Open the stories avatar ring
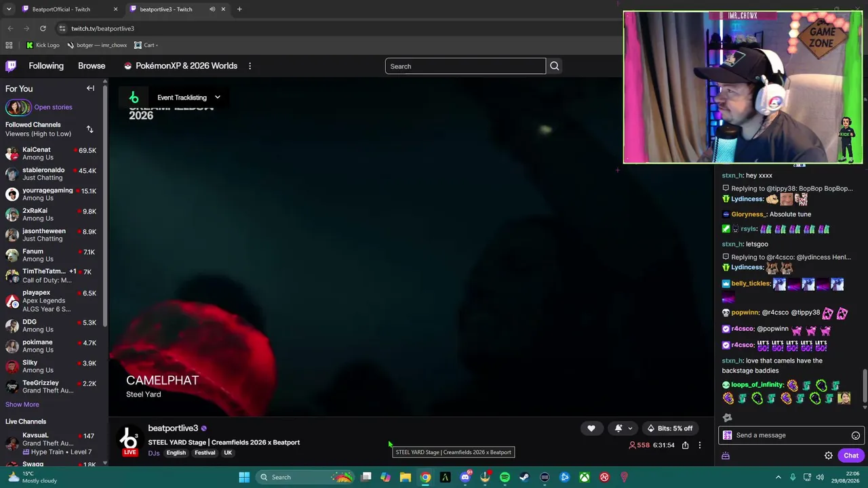The height and width of the screenshot is (488, 868). pyautogui.click(x=18, y=107)
